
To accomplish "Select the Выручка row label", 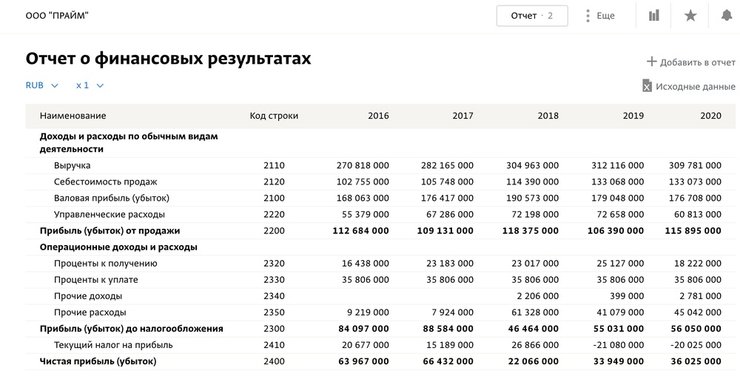I will pyautogui.click(x=72, y=166).
